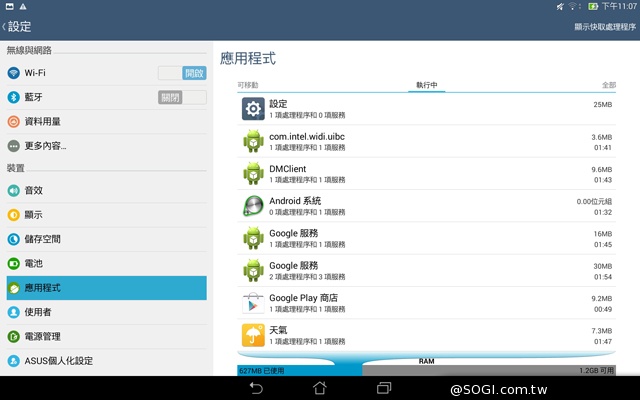Screen dimensions: 640x400
Task: Tap the DMClient android icon
Action: point(253,173)
